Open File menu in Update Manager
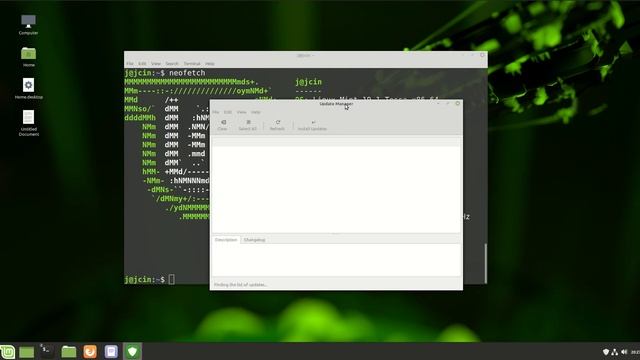This screenshot has width=640, height=360. 216,112
